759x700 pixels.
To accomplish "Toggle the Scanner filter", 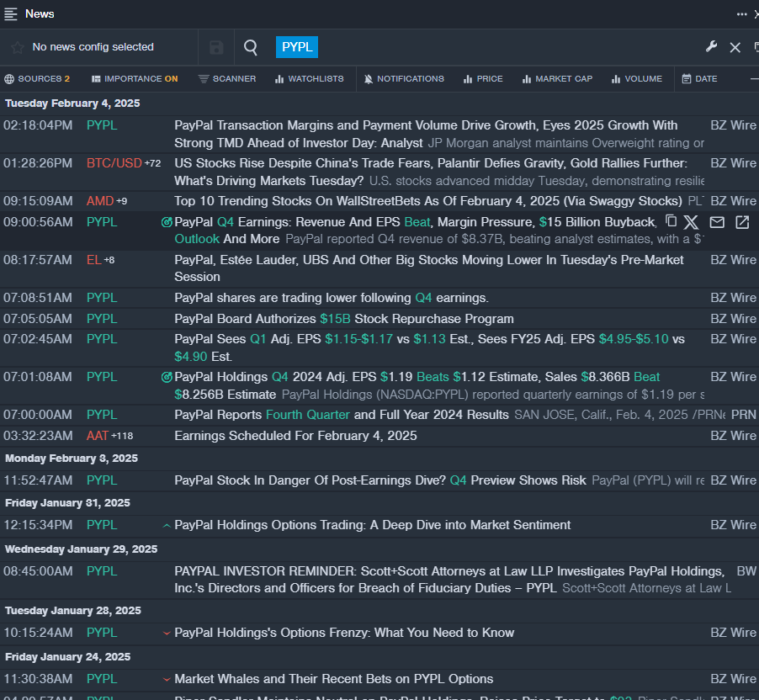I will (227, 79).
